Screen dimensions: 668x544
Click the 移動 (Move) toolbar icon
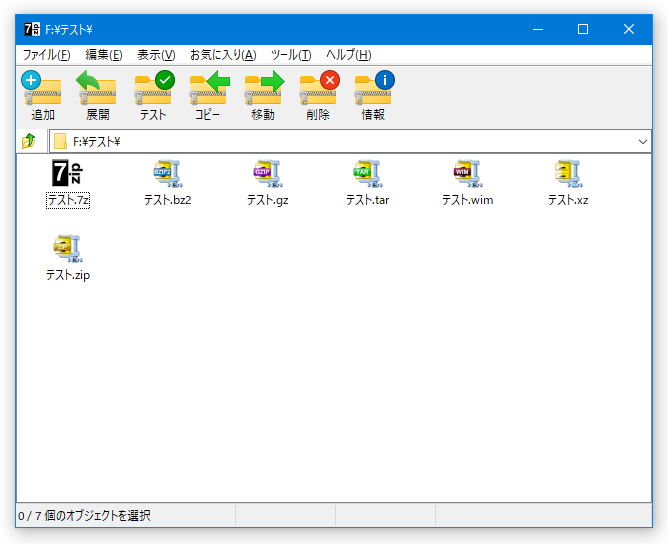(262, 95)
